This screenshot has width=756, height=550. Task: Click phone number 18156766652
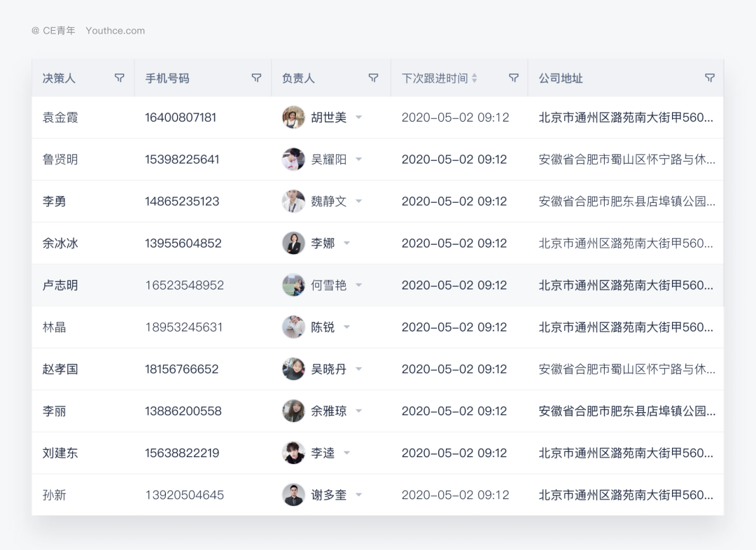point(182,369)
